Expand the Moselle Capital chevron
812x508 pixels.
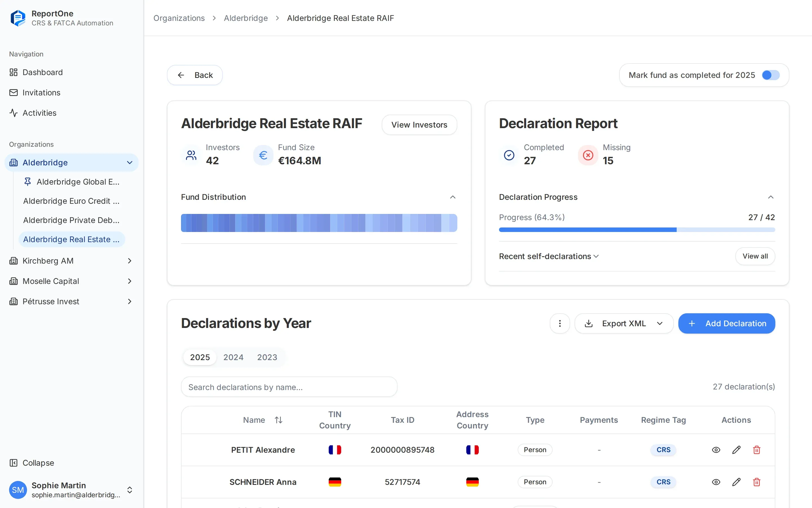129,281
